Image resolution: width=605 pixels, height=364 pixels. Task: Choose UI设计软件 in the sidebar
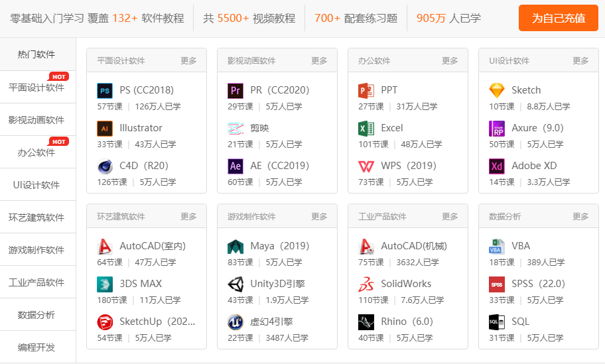tap(38, 184)
